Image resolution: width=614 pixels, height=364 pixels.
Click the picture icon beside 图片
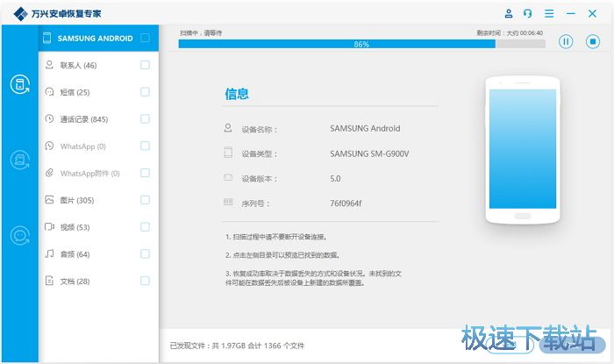pos(49,200)
